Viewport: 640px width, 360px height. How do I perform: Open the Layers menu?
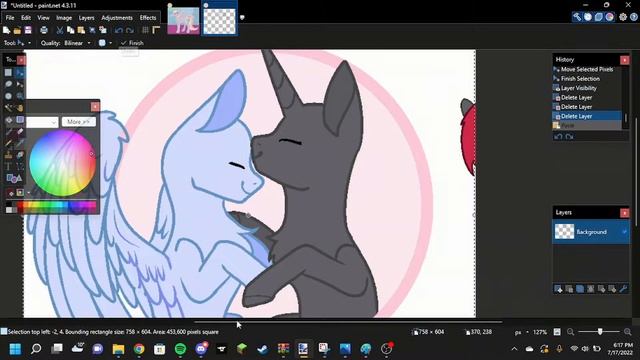(86, 18)
